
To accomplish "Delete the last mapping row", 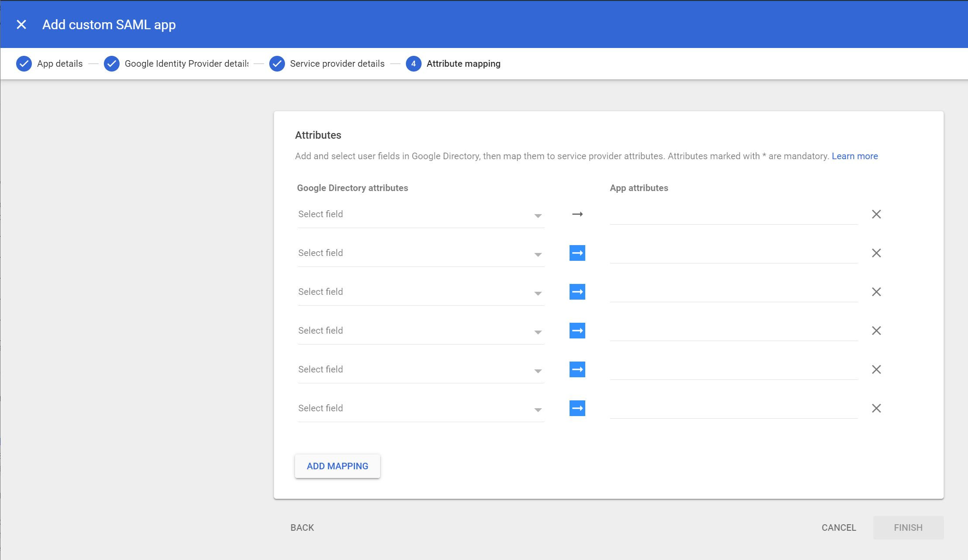I will point(876,408).
